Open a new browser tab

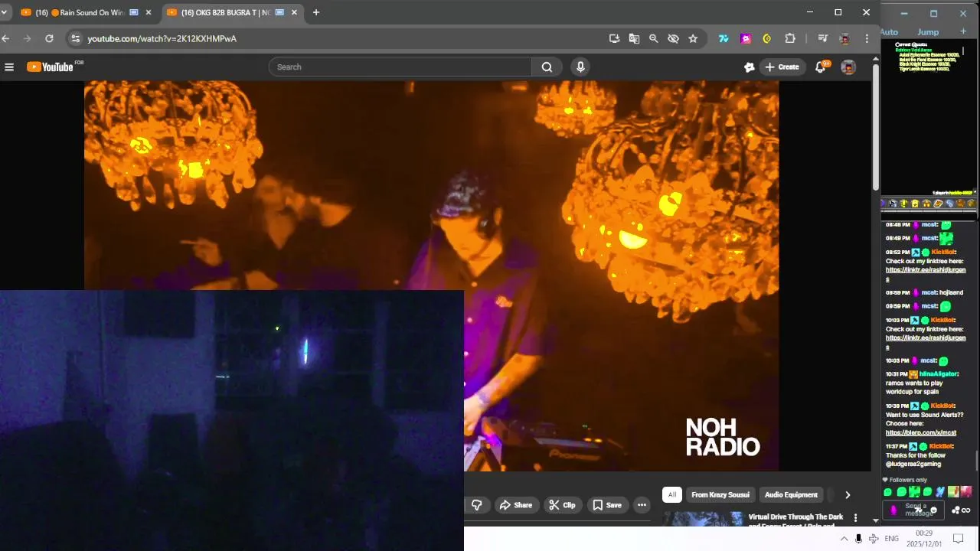click(315, 13)
